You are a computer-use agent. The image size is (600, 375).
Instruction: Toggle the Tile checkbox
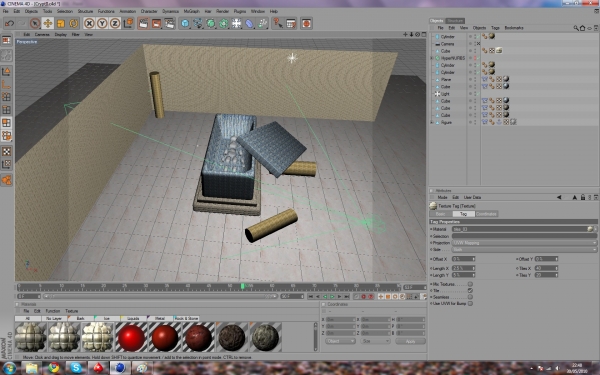[470, 291]
